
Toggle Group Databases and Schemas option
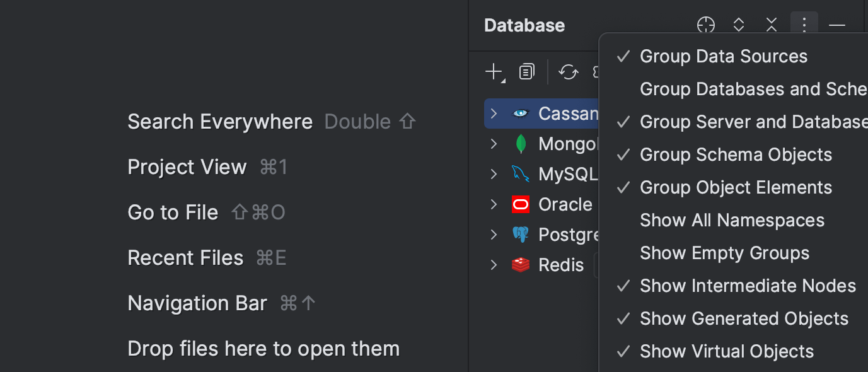pyautogui.click(x=752, y=89)
